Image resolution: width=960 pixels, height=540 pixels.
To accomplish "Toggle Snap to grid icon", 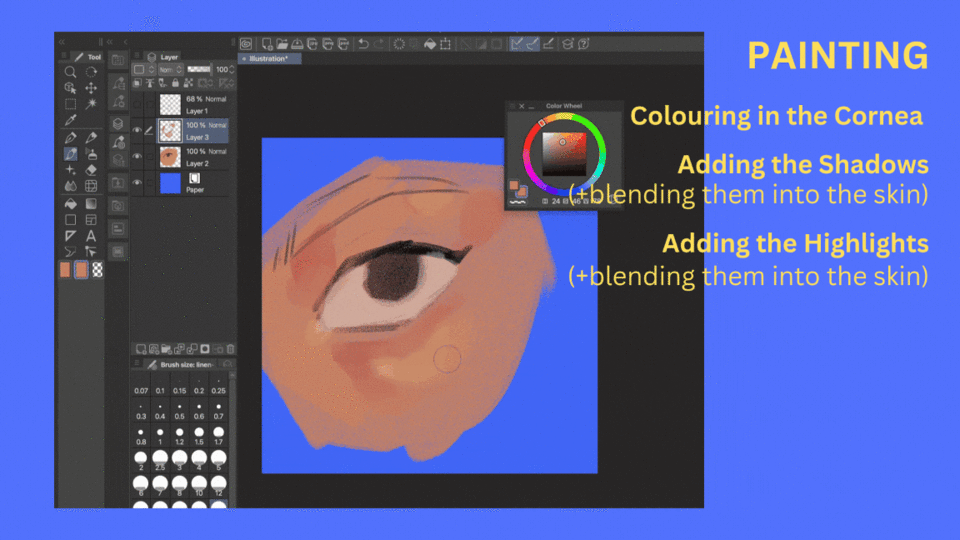I will (549, 43).
